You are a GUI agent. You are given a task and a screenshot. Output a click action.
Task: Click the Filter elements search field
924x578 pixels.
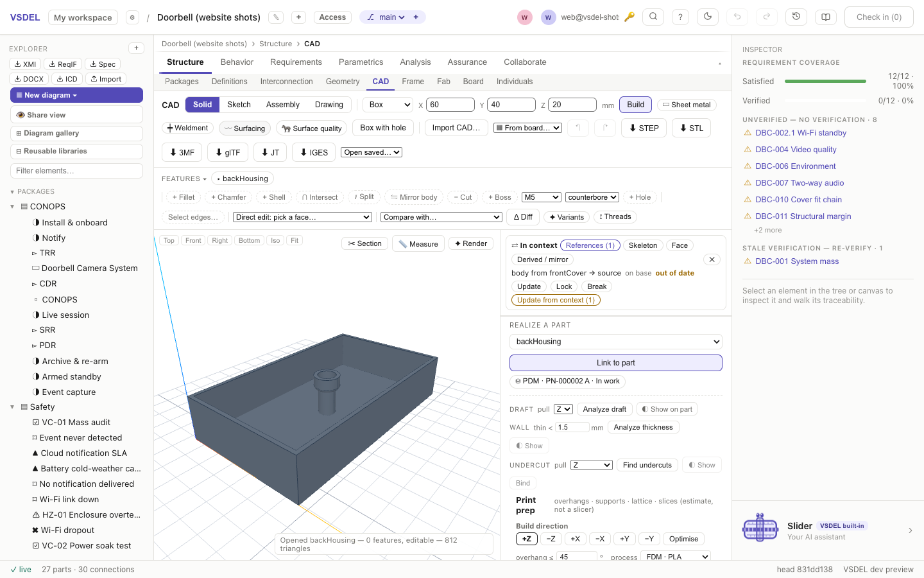(x=76, y=171)
